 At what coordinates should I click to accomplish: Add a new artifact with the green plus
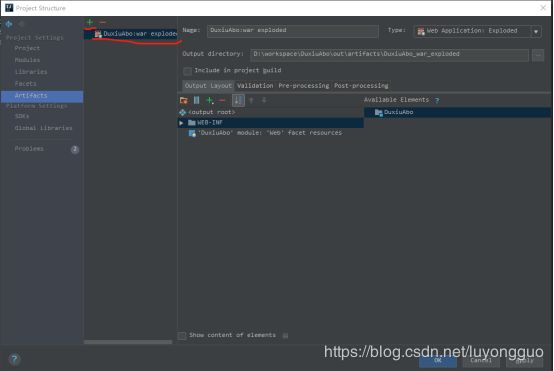click(x=90, y=22)
